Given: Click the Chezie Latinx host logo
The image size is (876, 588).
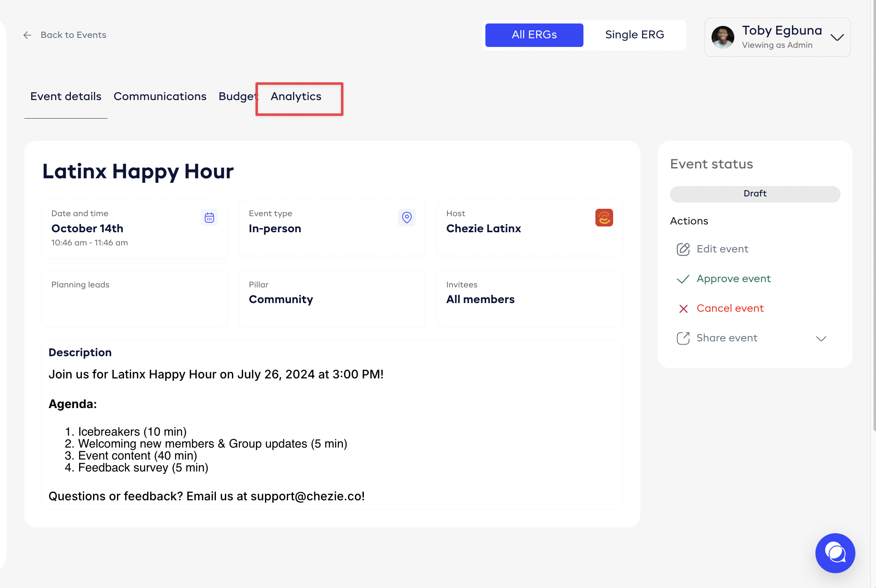Looking at the screenshot, I should (604, 217).
